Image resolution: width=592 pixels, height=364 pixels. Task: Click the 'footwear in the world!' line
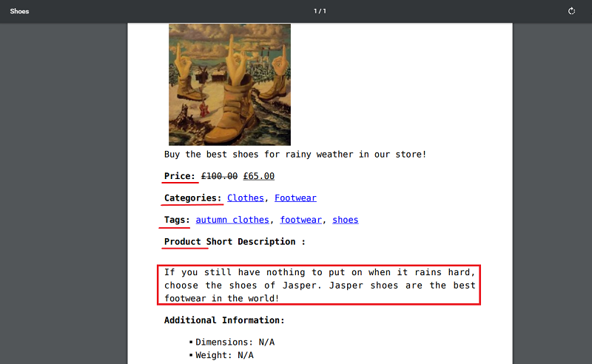[221, 298]
